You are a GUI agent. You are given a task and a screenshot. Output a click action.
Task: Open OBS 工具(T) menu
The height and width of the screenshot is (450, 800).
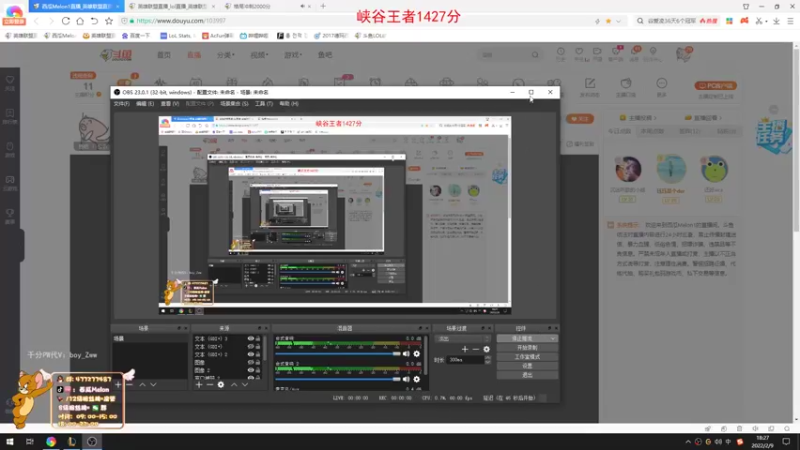click(x=264, y=104)
